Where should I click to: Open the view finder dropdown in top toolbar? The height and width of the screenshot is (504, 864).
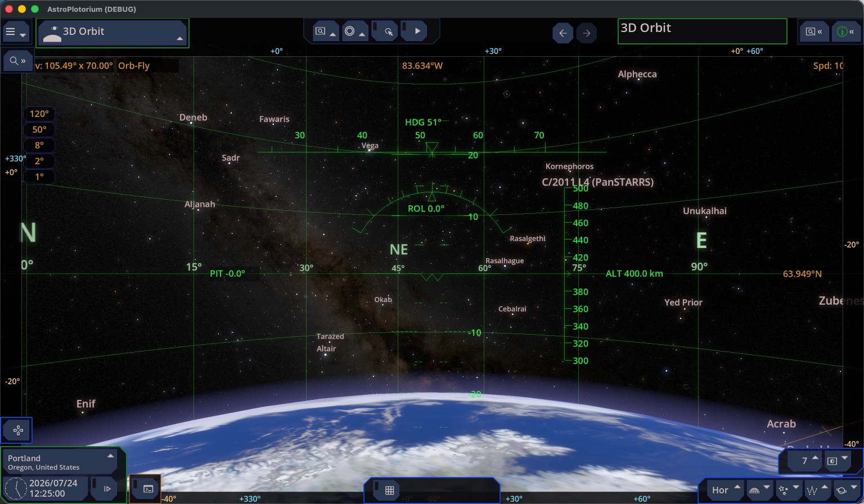tap(326, 31)
